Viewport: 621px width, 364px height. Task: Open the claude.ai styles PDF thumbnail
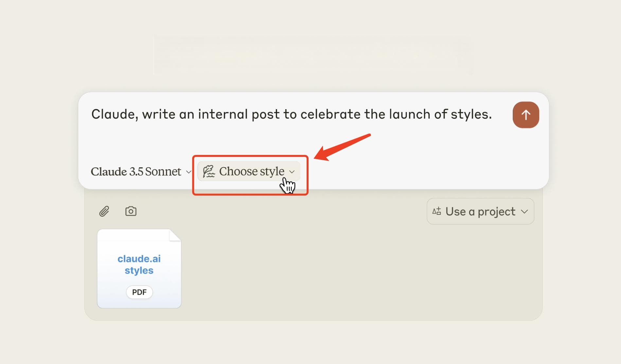[139, 269]
